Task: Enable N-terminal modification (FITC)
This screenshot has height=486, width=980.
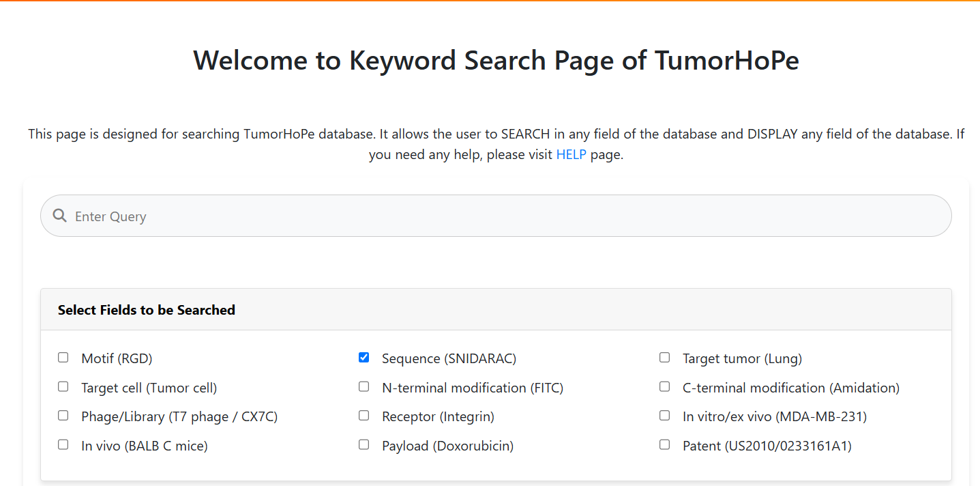Action: coord(363,386)
